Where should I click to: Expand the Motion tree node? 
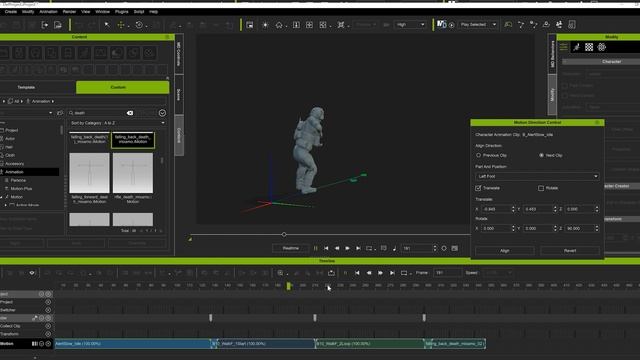[2, 197]
